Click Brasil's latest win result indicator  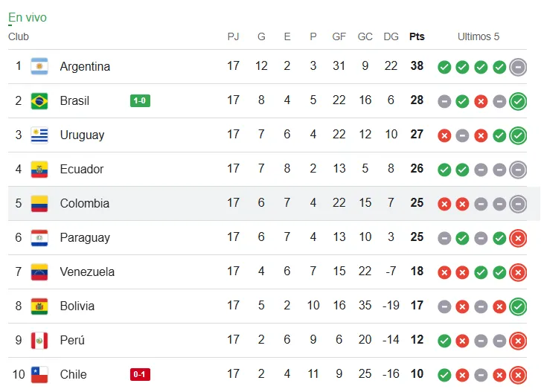point(518,100)
